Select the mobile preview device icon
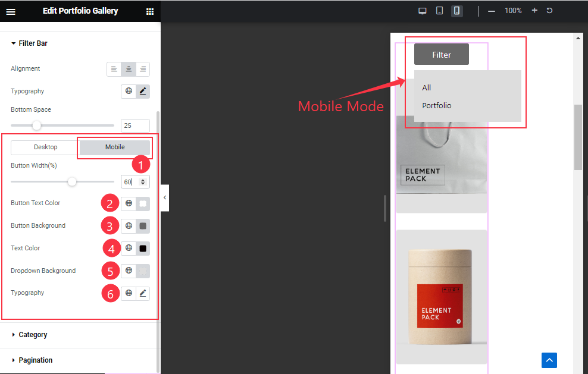The image size is (588, 374). [456, 11]
